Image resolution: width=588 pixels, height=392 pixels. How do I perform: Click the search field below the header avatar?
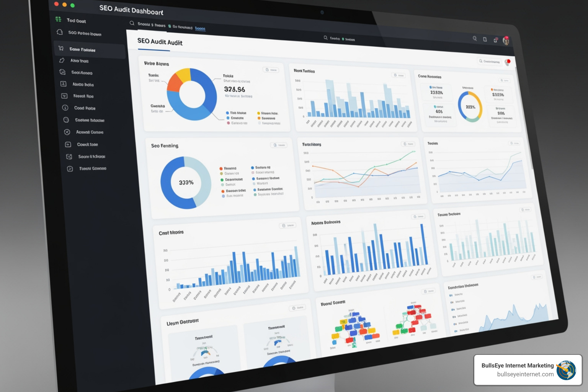tap(489, 61)
